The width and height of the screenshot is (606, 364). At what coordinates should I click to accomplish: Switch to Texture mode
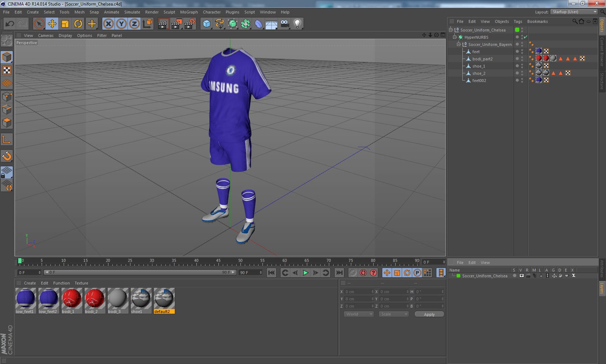[7, 70]
